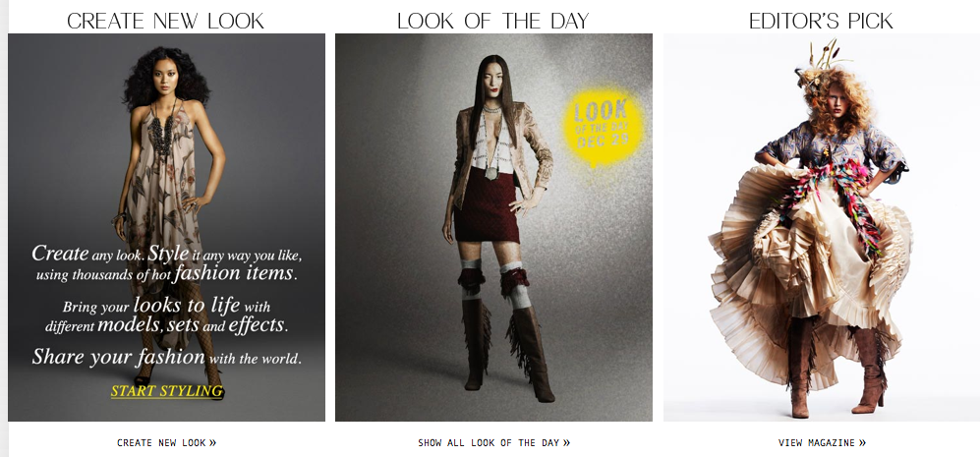Screen dimensions: 980x457
Task: Click the START STYLING yellow link
Action: tap(167, 391)
